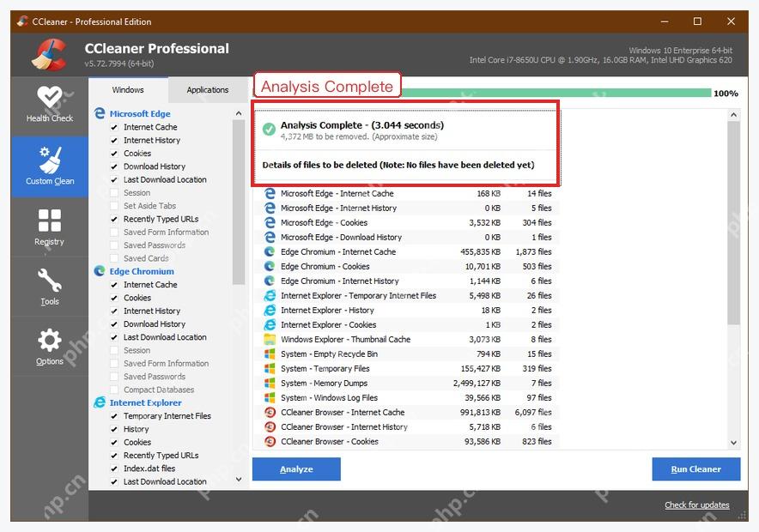
Task: Switch to the Applications tab
Action: 208,90
